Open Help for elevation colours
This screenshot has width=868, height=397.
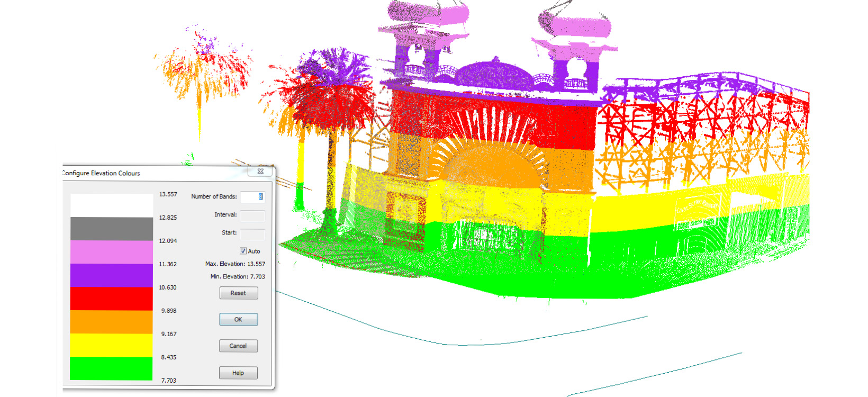pos(238,373)
